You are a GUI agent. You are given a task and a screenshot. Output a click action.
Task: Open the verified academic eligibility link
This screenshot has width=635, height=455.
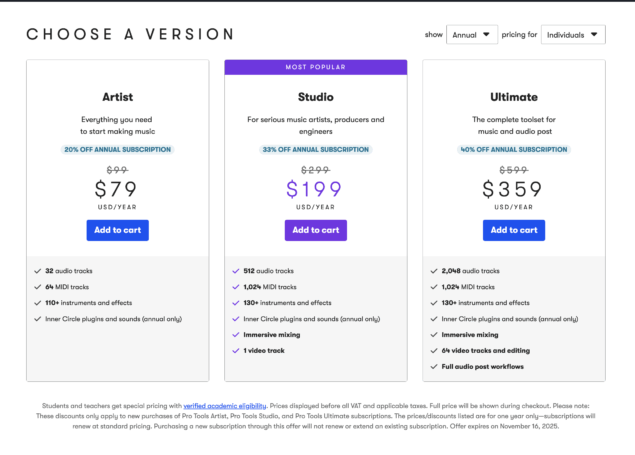225,406
